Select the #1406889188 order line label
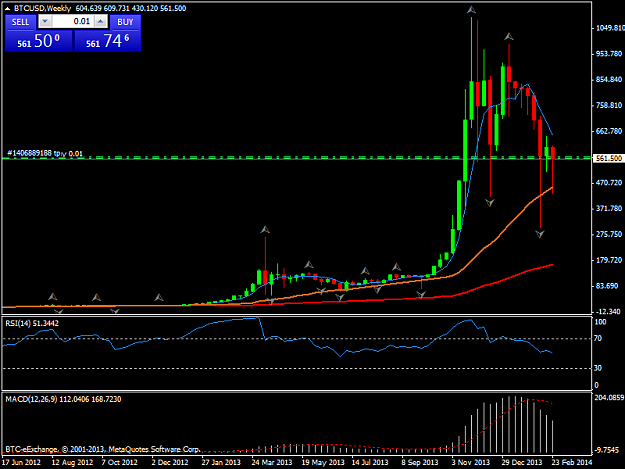The image size is (625, 469). (x=45, y=153)
